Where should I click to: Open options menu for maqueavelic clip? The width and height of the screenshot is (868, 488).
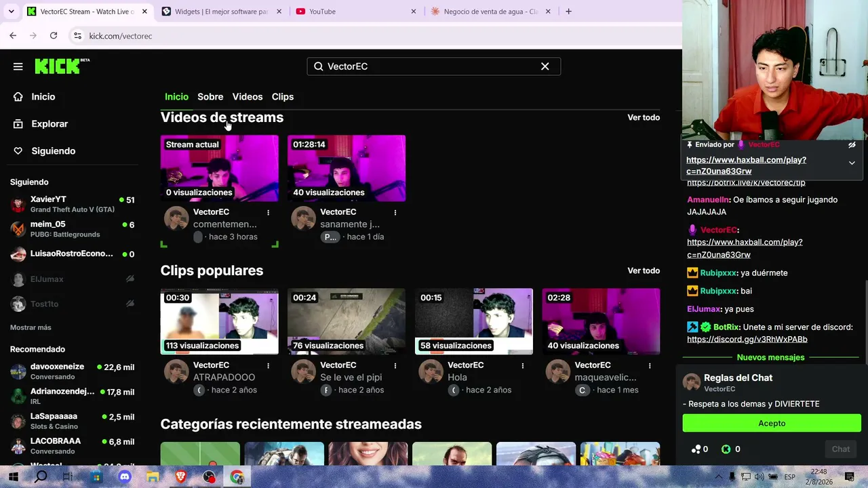(x=650, y=366)
